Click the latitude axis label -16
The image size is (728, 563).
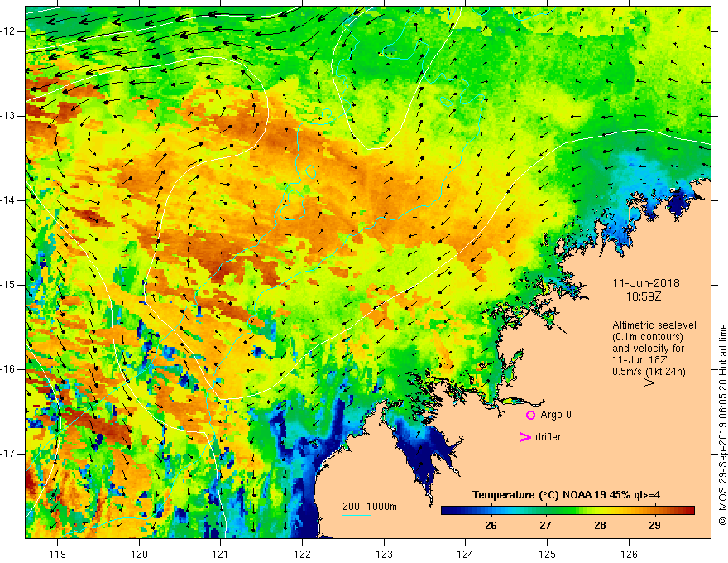point(8,369)
